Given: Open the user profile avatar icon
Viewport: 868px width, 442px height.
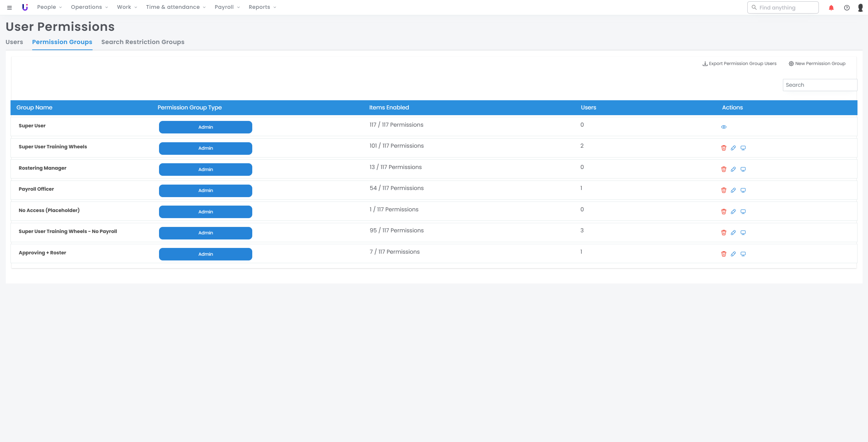Looking at the screenshot, I should coord(860,8).
